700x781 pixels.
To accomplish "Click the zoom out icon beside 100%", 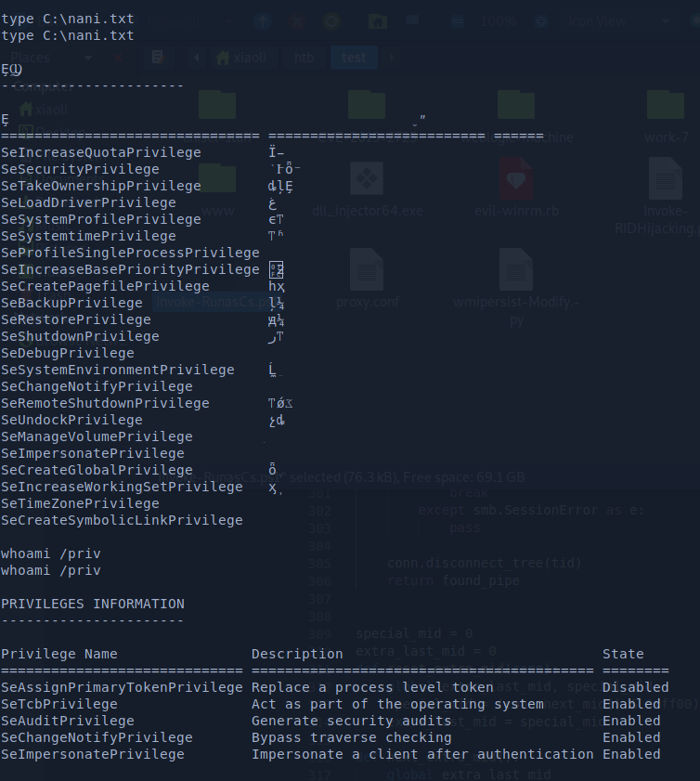I will click(458, 21).
